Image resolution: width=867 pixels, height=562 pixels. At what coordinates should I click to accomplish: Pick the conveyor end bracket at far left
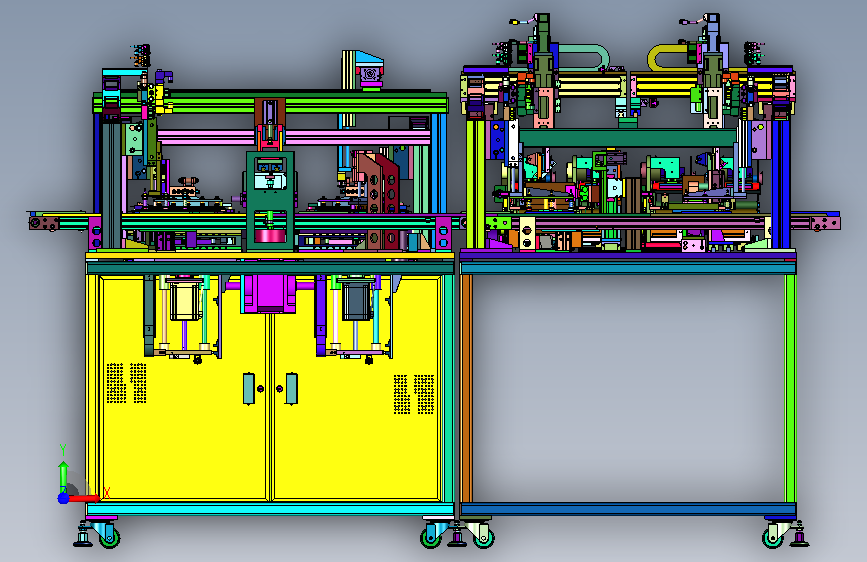tap(44, 223)
